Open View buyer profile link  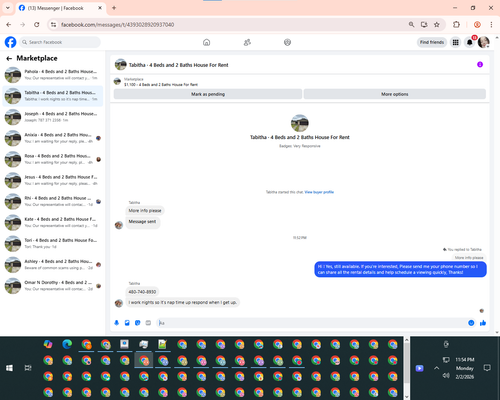(x=319, y=192)
